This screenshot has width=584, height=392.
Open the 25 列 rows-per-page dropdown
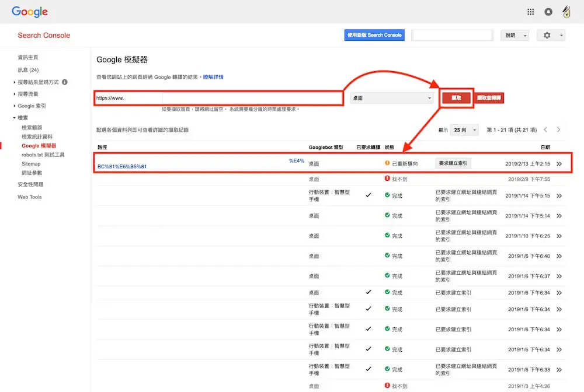pos(464,130)
